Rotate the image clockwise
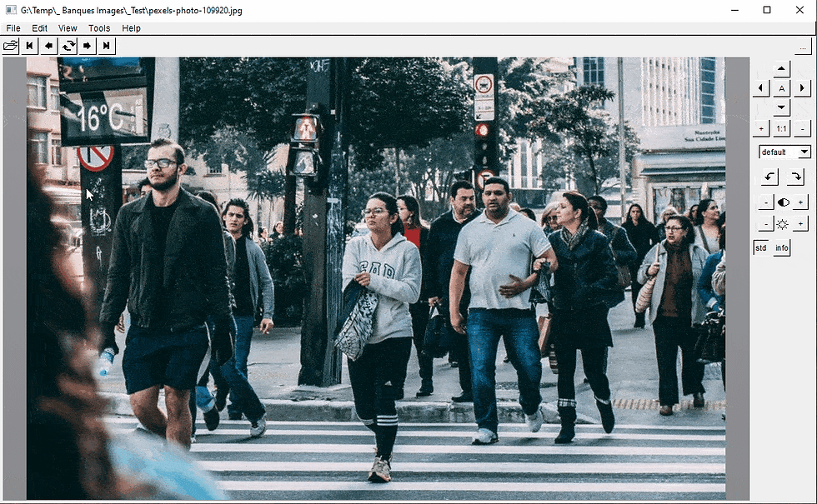The height and width of the screenshot is (504, 817). pyautogui.click(x=795, y=177)
